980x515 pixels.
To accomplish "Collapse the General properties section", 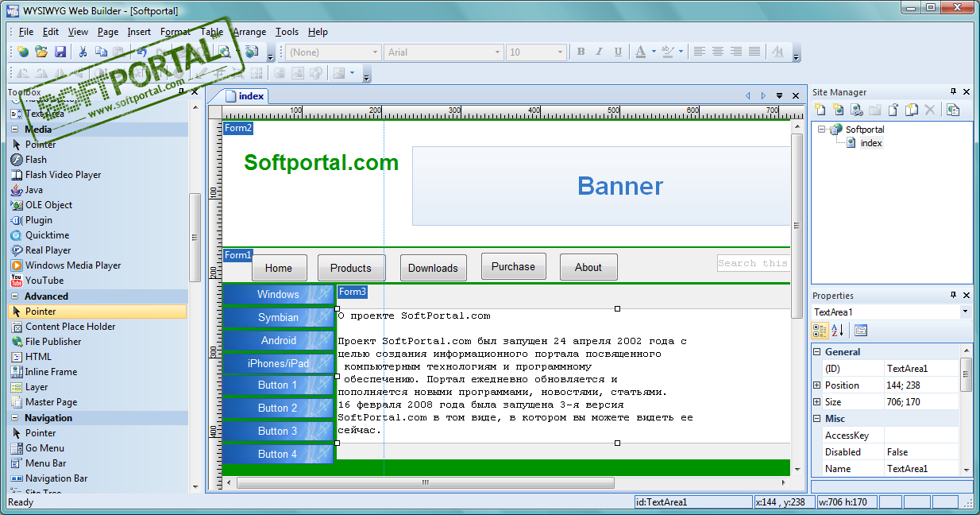I will [x=818, y=352].
